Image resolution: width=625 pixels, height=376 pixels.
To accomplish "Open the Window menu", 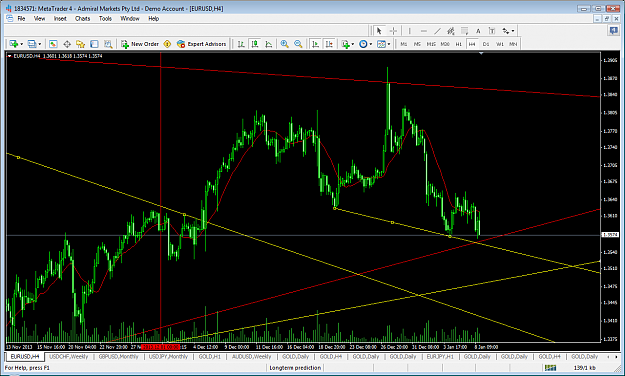I will click(x=130, y=18).
